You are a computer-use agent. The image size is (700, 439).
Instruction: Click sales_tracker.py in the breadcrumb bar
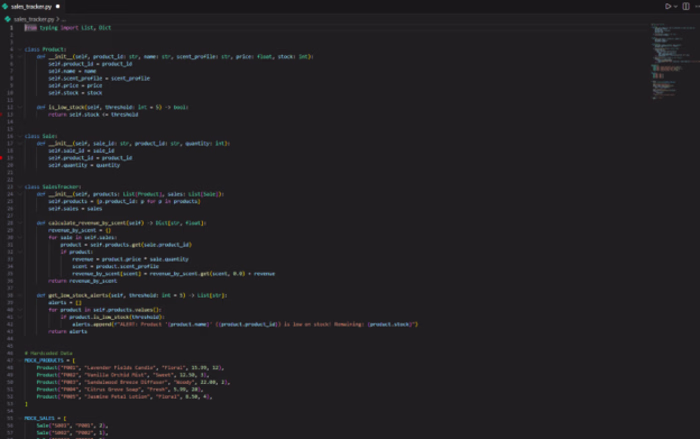(x=34, y=19)
